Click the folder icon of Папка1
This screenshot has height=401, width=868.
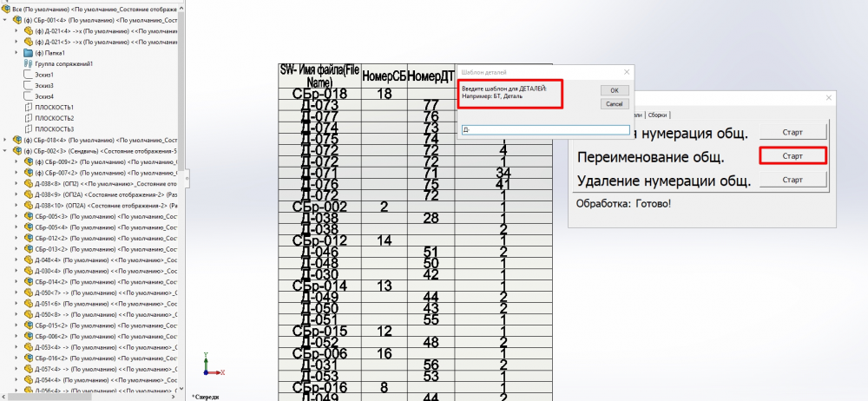click(29, 53)
